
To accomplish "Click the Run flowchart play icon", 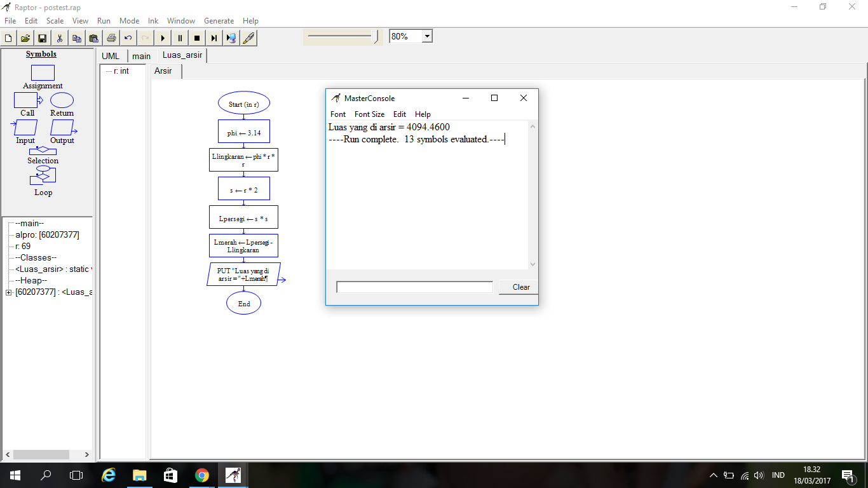I will [163, 37].
